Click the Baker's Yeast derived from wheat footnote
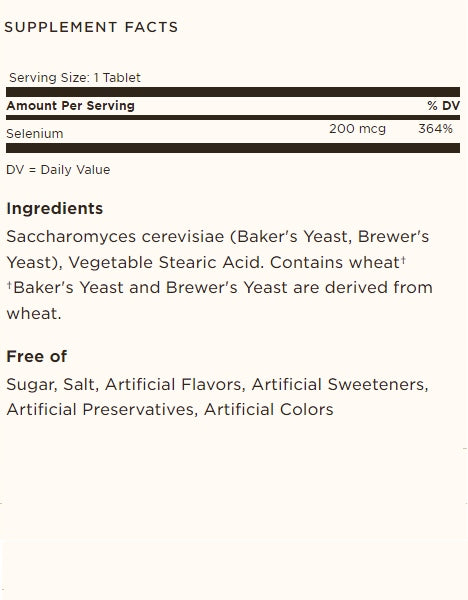 pyautogui.click(x=220, y=300)
